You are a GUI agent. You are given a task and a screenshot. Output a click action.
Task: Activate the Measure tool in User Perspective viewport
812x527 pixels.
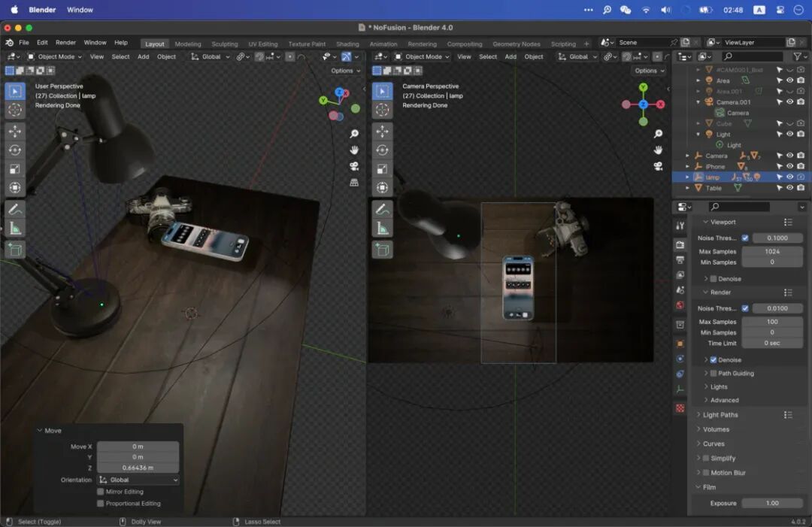[x=15, y=229]
